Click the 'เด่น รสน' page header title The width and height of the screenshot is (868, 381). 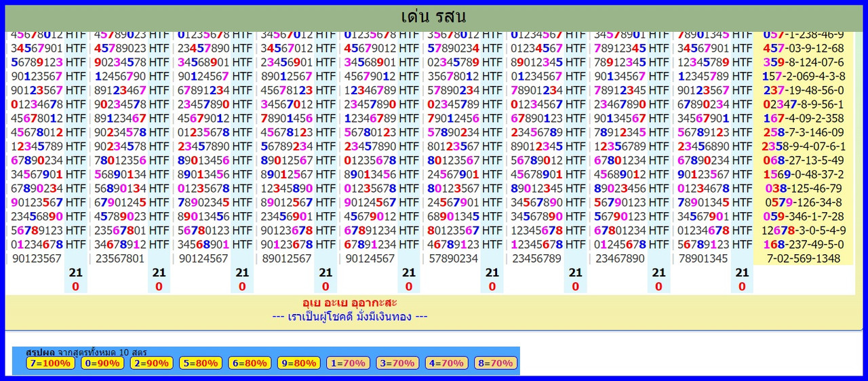point(433,16)
